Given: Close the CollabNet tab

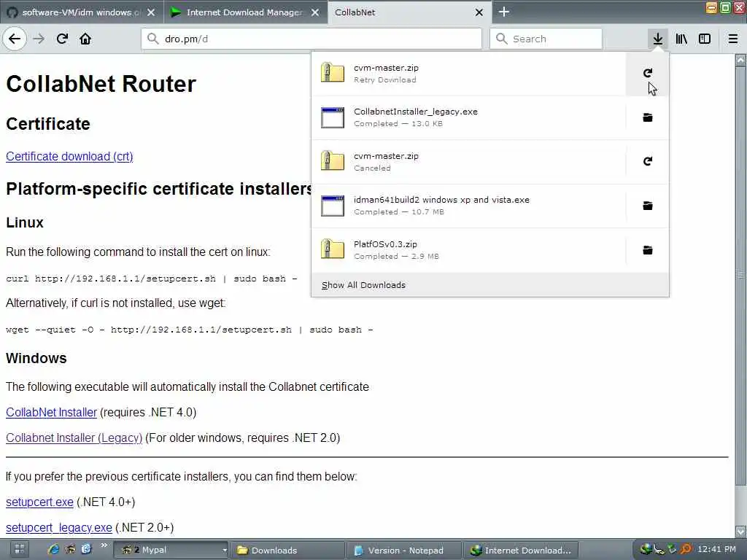Looking at the screenshot, I should (x=479, y=12).
